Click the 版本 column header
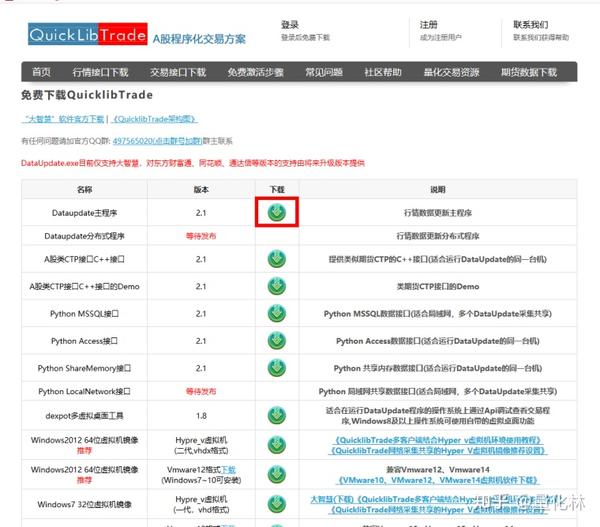The height and width of the screenshot is (527, 600). tap(201, 189)
